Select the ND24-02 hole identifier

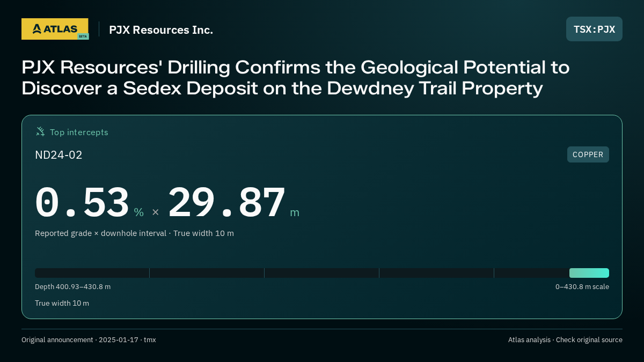coord(58,155)
